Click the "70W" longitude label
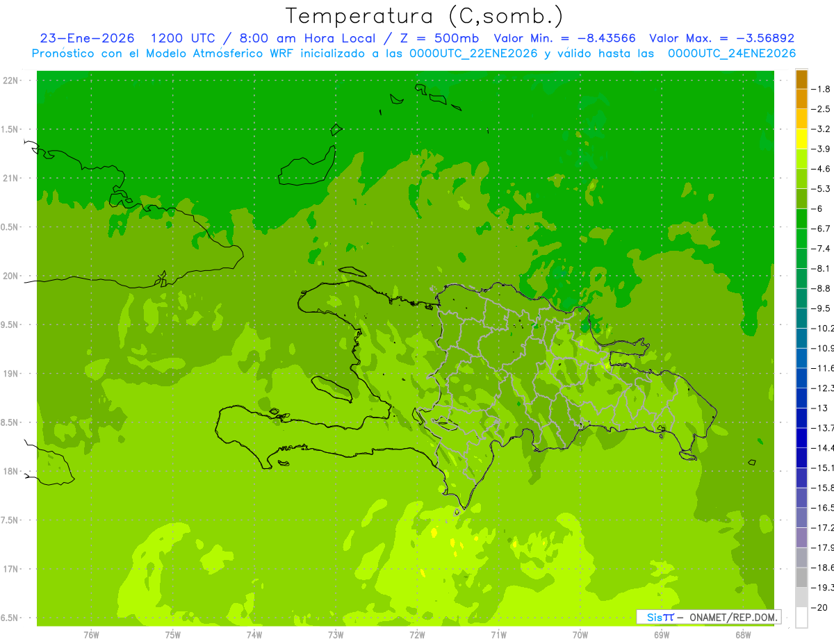This screenshot has height=644, width=834. pos(580,635)
